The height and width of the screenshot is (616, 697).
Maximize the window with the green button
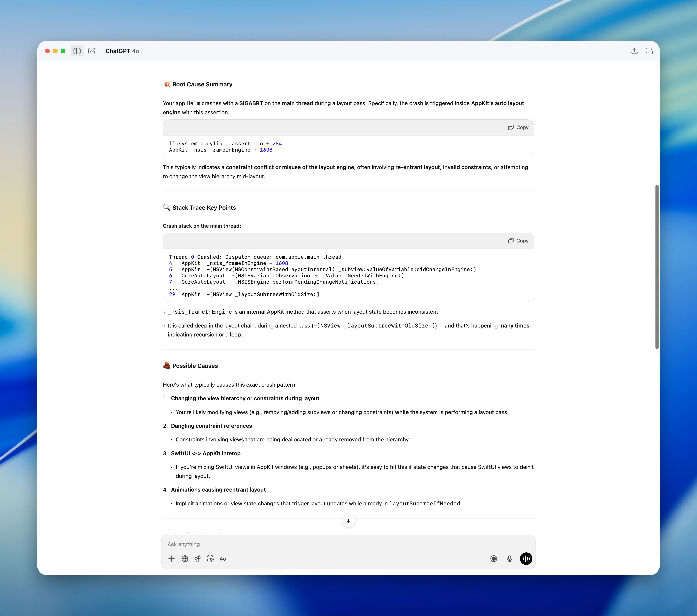(x=63, y=51)
